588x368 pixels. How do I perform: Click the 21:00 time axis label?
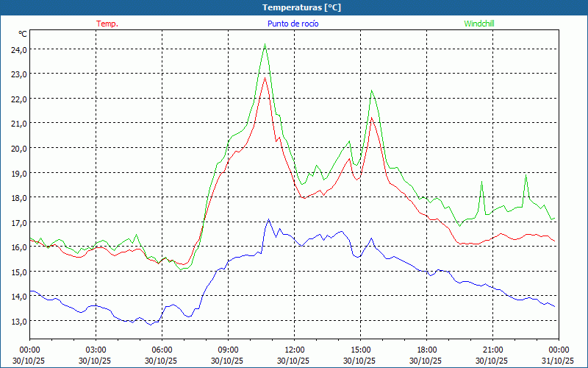(492, 350)
